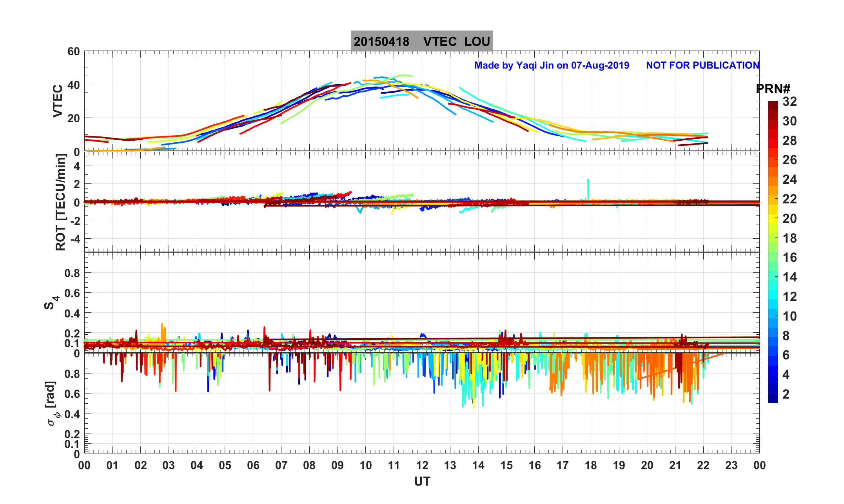Click the sigma phi [rad] axis label
This screenshot has width=844, height=504.
coord(53,404)
